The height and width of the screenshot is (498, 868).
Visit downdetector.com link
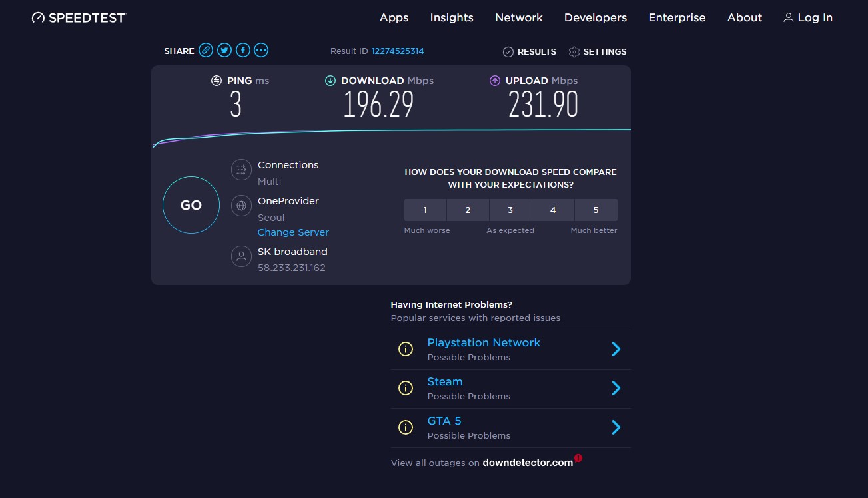[528, 463]
